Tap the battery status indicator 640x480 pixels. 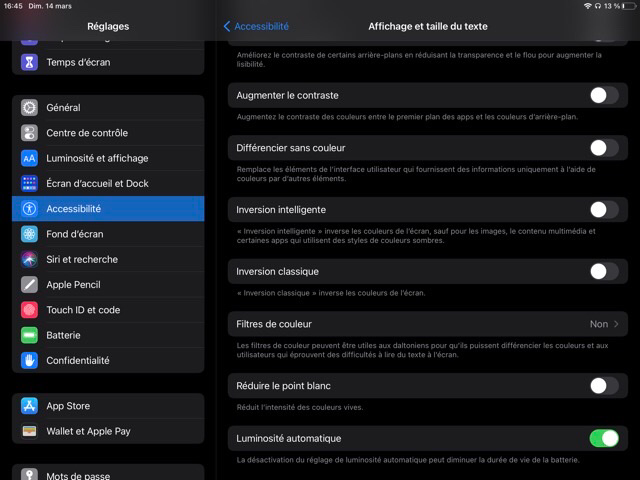(x=623, y=6)
